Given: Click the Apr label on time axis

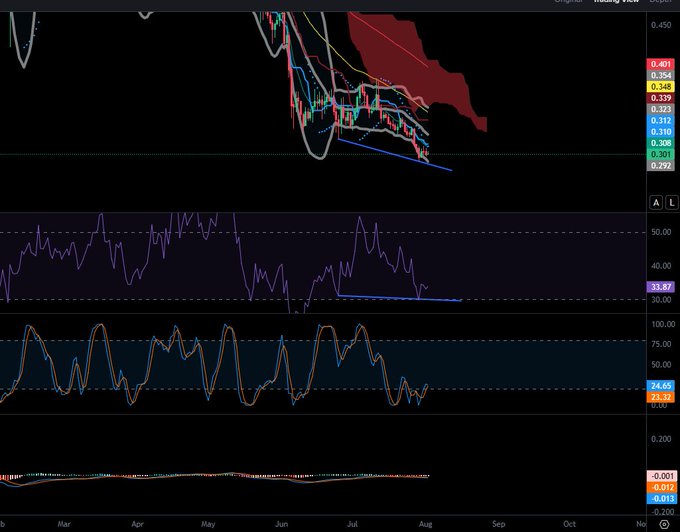Looking at the screenshot, I should pyautogui.click(x=137, y=524).
